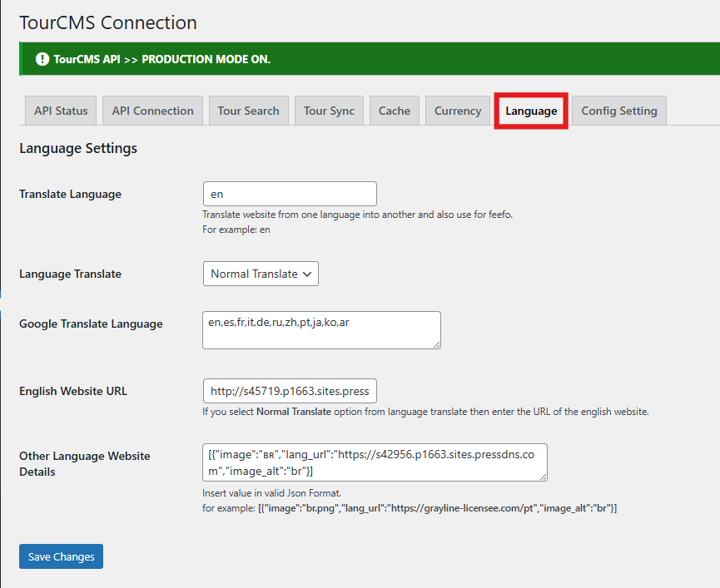Click the Other Language Website Details JSON textarea

375,462
